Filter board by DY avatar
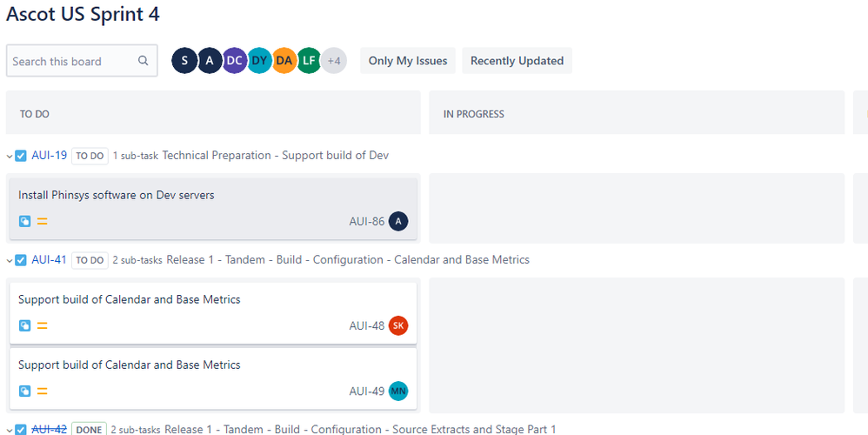868x435 pixels. pyautogui.click(x=259, y=61)
